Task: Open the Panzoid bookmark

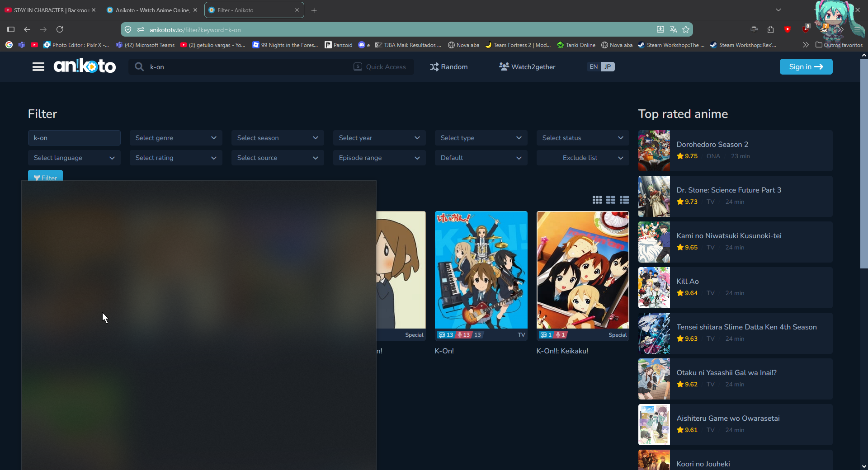Action: click(x=339, y=45)
